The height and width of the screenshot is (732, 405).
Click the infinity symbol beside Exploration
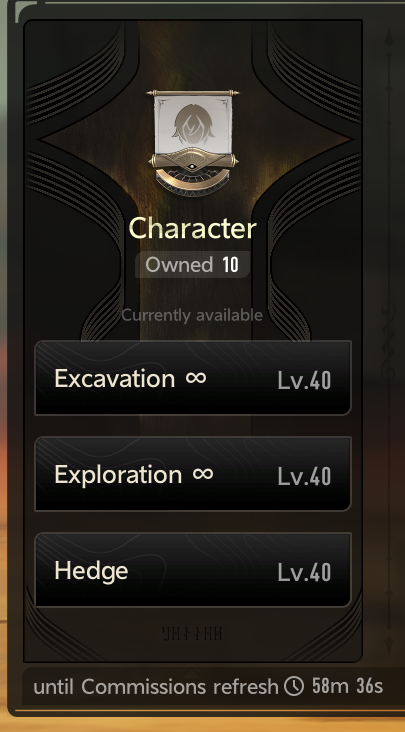point(203,474)
